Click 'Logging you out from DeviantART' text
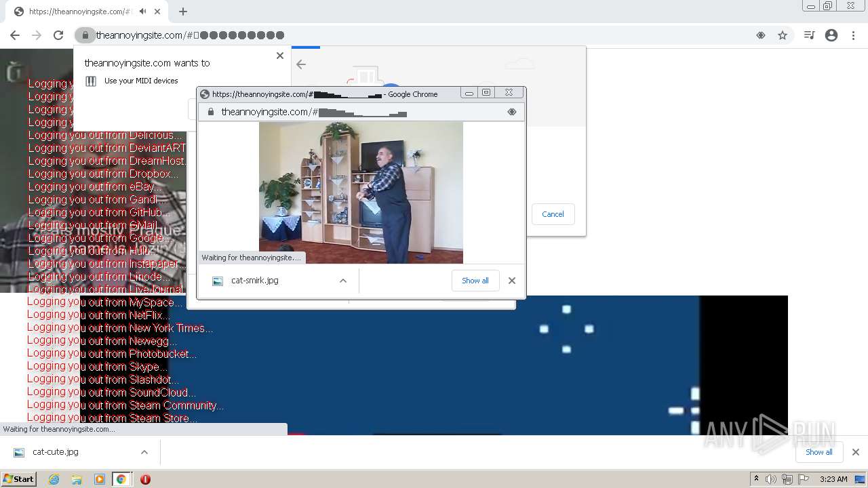 [107, 148]
